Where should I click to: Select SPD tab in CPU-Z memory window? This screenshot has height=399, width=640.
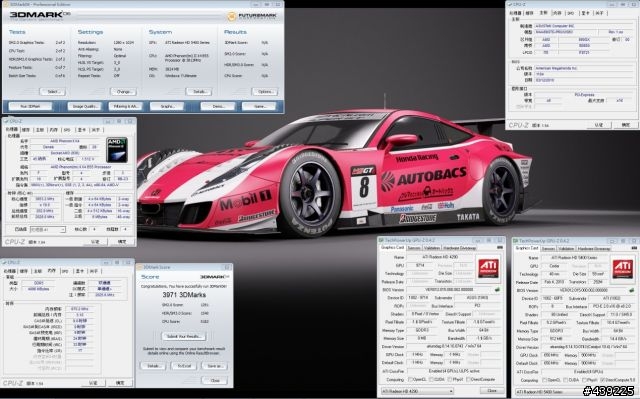[65, 271]
